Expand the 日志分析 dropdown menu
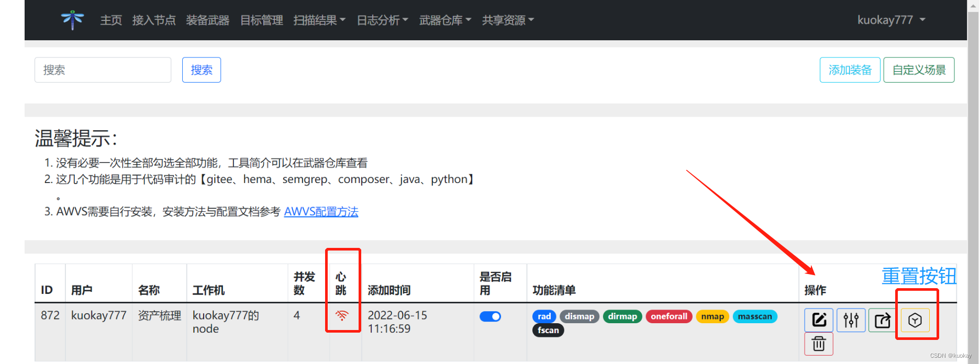 click(382, 20)
